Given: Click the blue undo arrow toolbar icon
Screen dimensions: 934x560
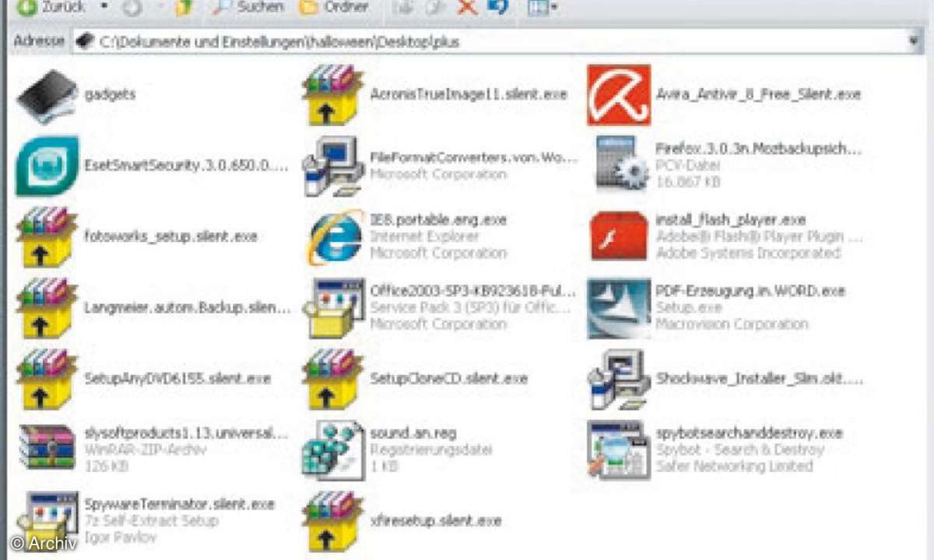Looking at the screenshot, I should coord(497,8).
